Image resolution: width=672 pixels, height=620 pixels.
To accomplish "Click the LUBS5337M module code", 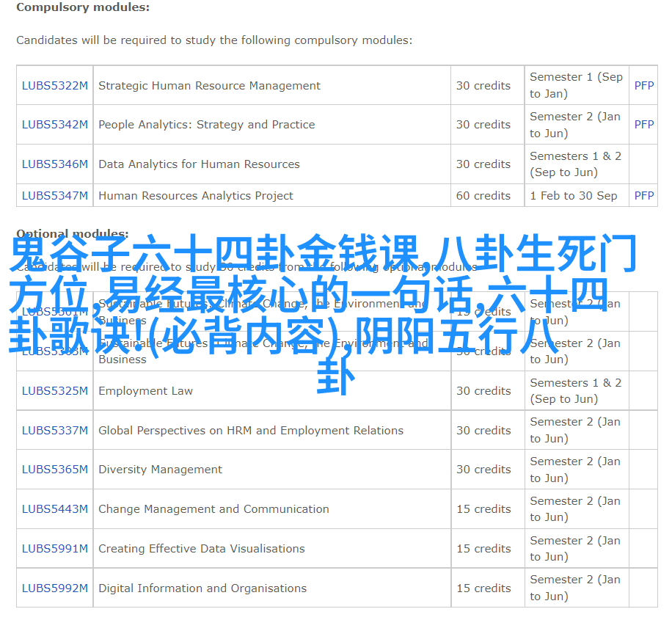I will 55,431.
